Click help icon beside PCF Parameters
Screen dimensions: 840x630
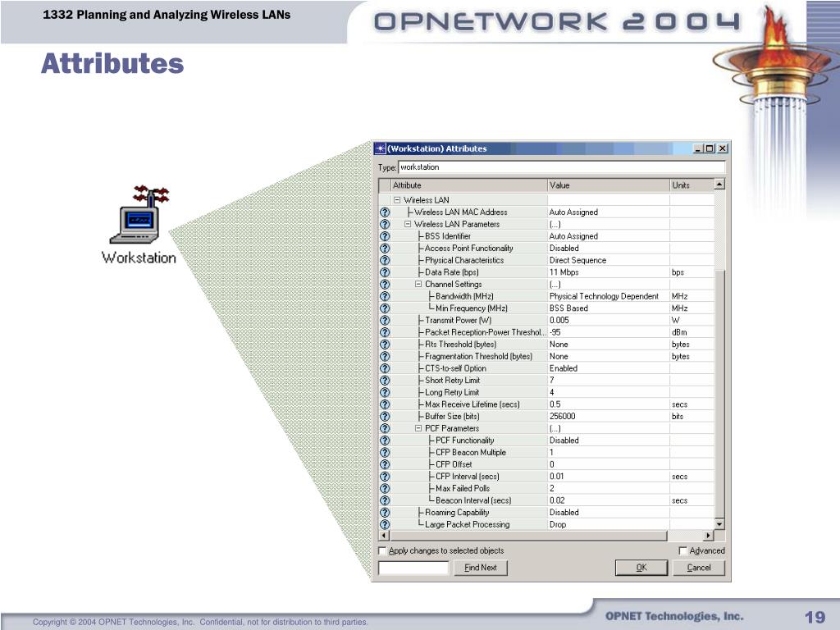tap(385, 428)
